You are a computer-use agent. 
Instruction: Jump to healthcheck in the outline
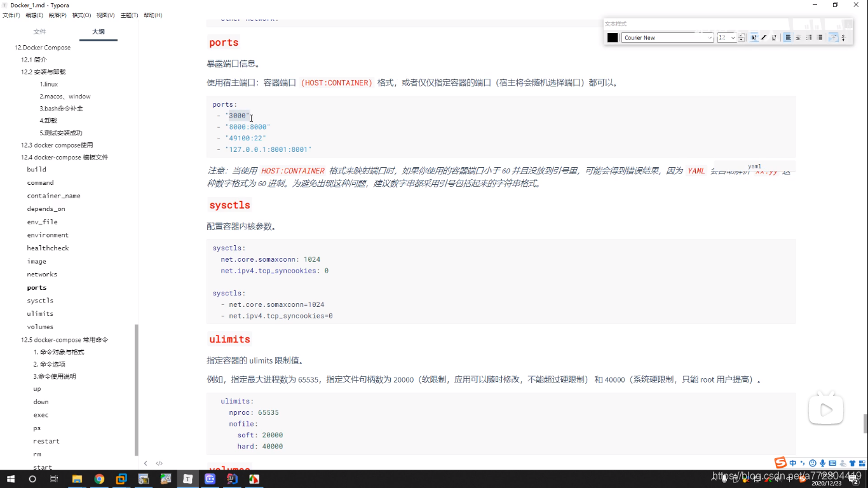48,248
